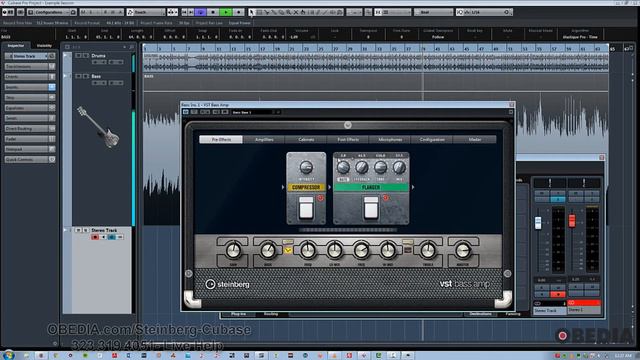This screenshot has width=640, height=360.
Task: Open the Post-Effects tab in VST Bass Amp
Action: click(348, 140)
